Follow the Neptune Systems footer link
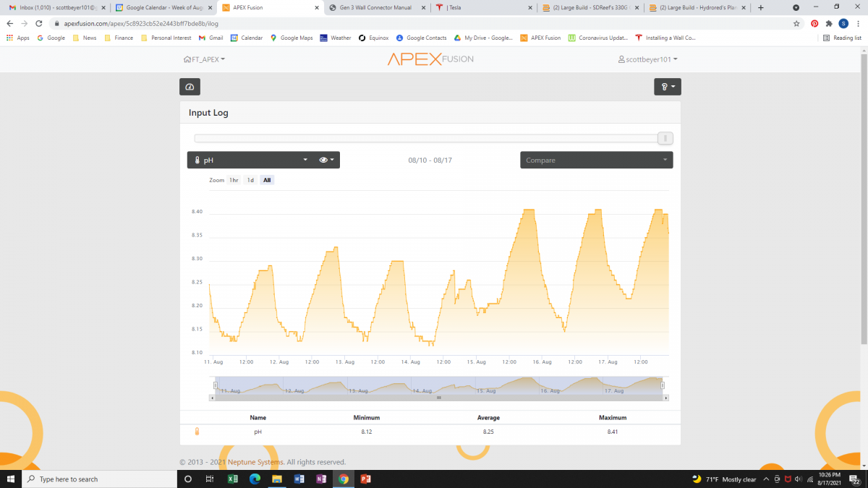The image size is (868, 488). pos(256,462)
